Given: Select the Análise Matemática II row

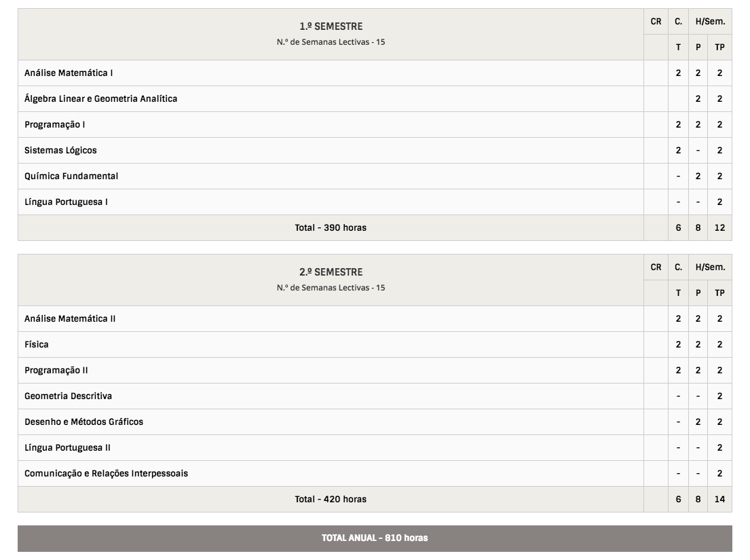Looking at the screenshot, I should coord(375,319).
